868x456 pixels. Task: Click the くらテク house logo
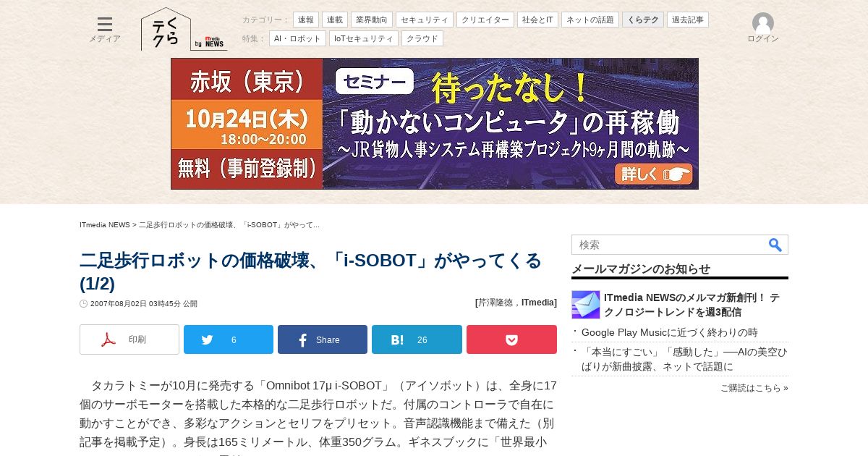tap(166, 29)
